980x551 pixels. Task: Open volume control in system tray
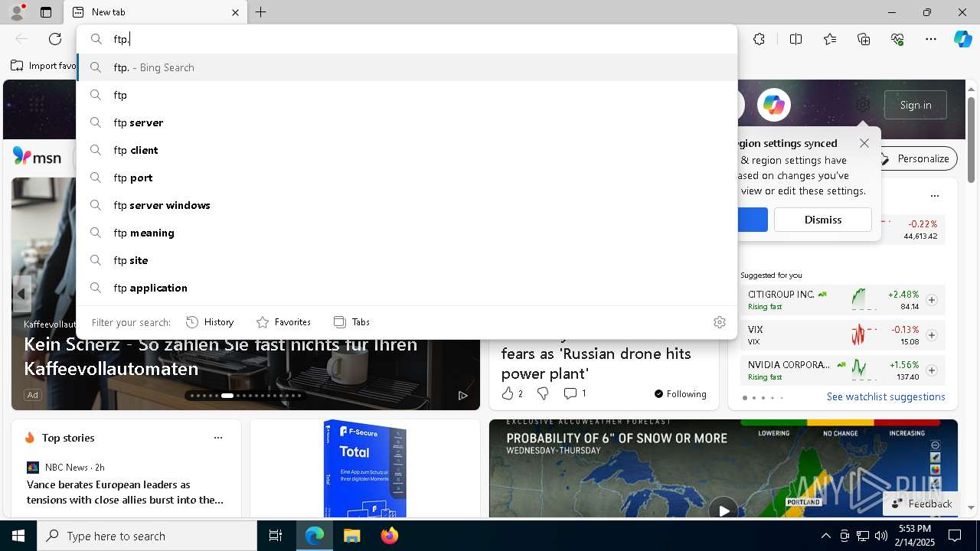tap(881, 536)
